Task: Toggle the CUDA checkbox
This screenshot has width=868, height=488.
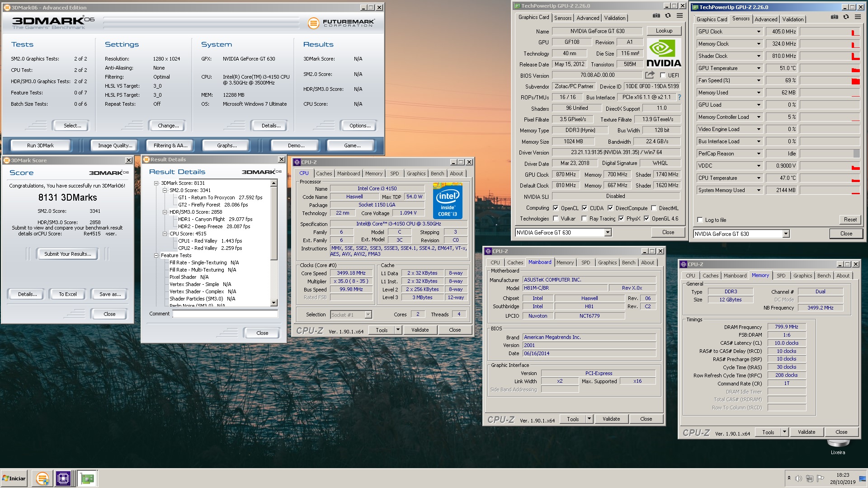Action: click(585, 208)
